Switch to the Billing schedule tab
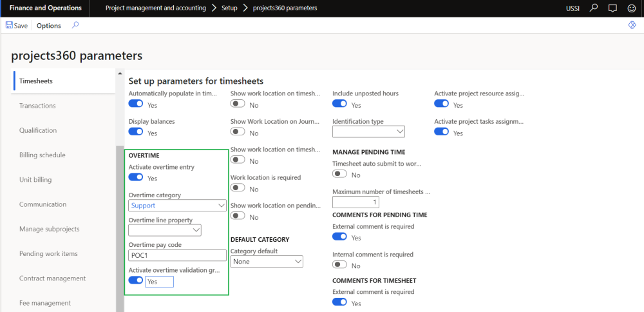Image resolution: width=644 pixels, height=312 pixels. coord(43,155)
